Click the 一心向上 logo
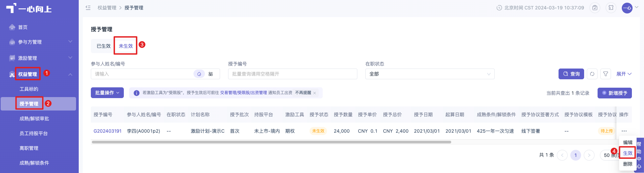Viewport: 644px width, 173px height. [x=29, y=8]
